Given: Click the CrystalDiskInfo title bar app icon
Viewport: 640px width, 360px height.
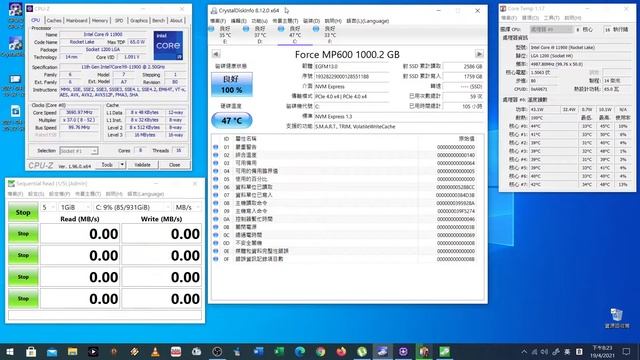Looking at the screenshot, I should (x=214, y=11).
